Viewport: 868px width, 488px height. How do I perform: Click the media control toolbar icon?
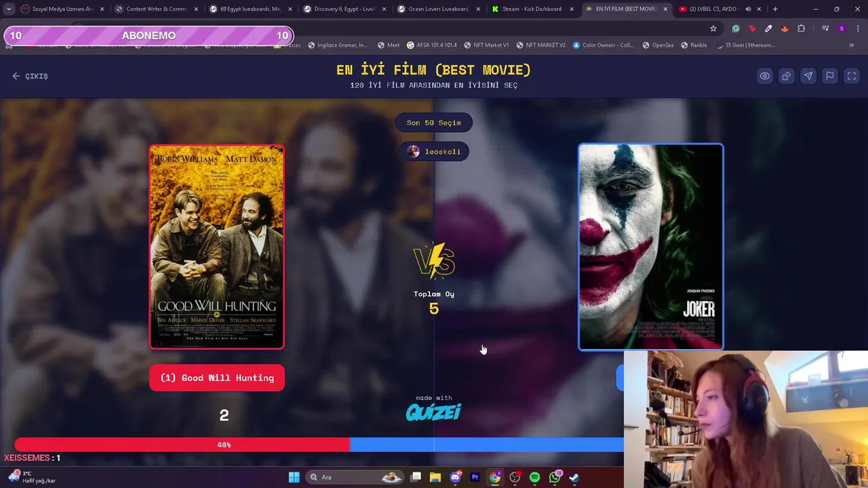coord(825,28)
